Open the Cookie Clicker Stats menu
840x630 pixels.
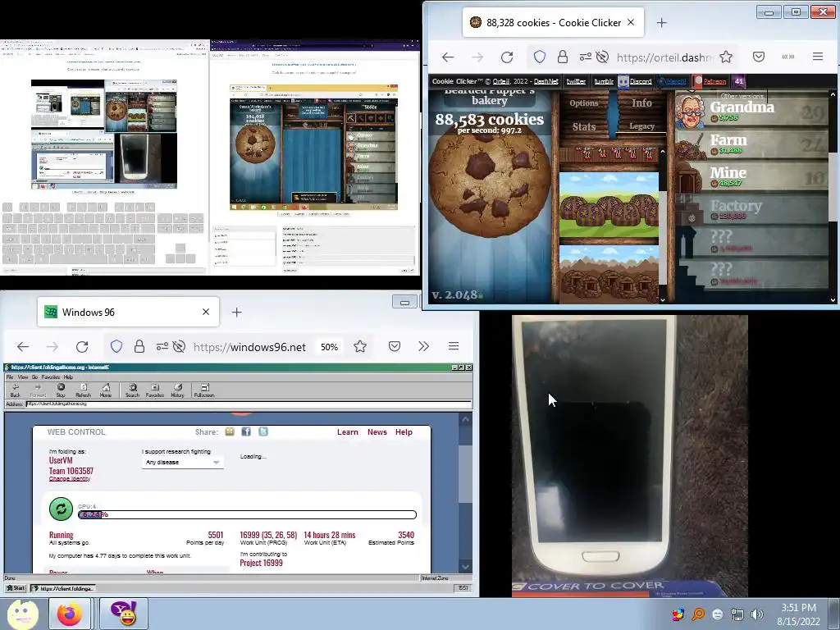[583, 127]
